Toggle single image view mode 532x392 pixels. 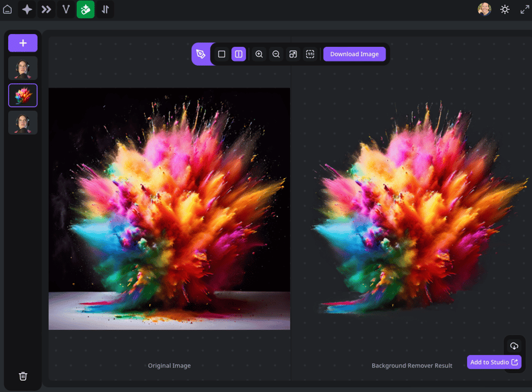click(x=221, y=54)
